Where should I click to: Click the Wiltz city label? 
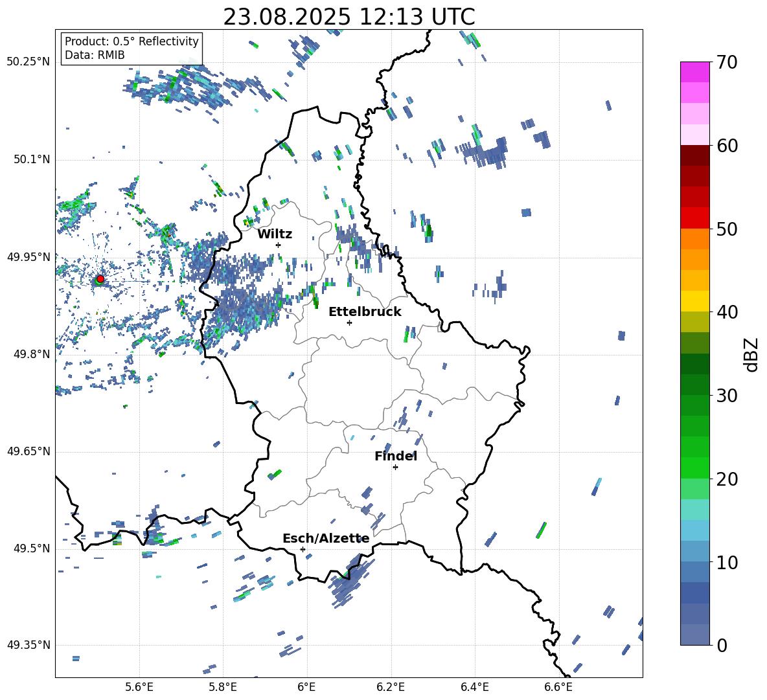[275, 234]
